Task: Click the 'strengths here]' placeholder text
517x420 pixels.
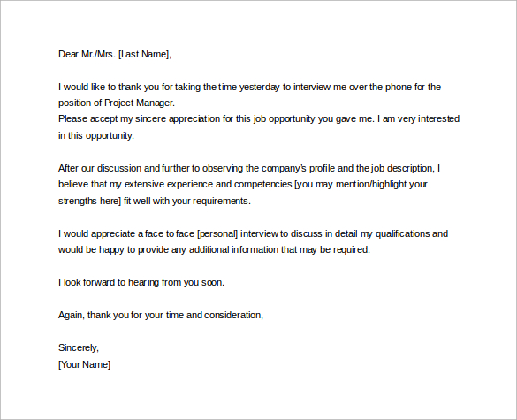Action: coord(89,201)
